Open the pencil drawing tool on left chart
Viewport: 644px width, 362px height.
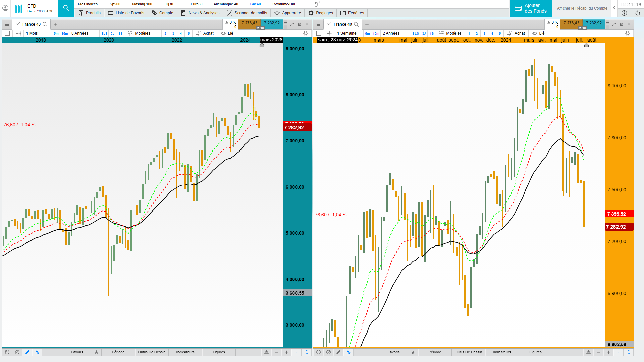click(27, 352)
